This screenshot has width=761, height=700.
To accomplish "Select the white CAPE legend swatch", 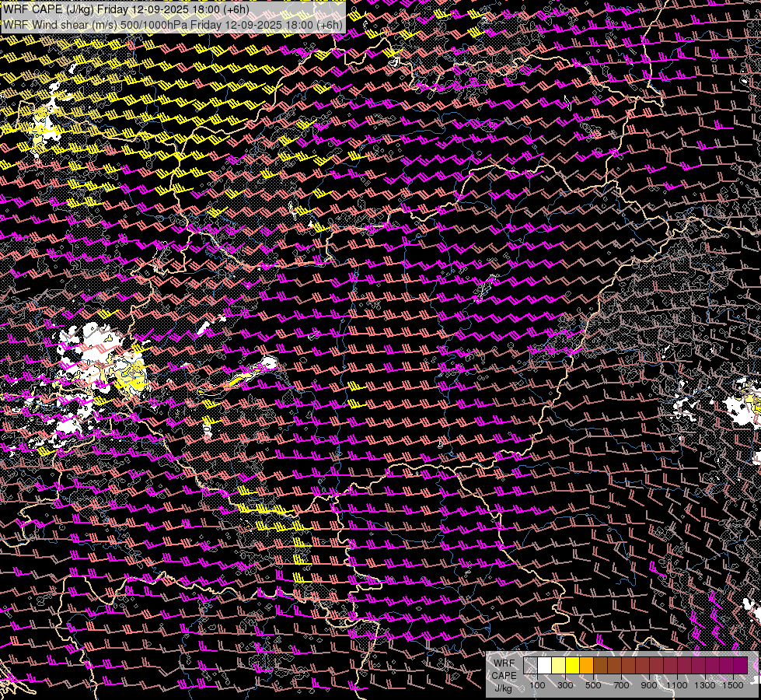I will point(545,666).
